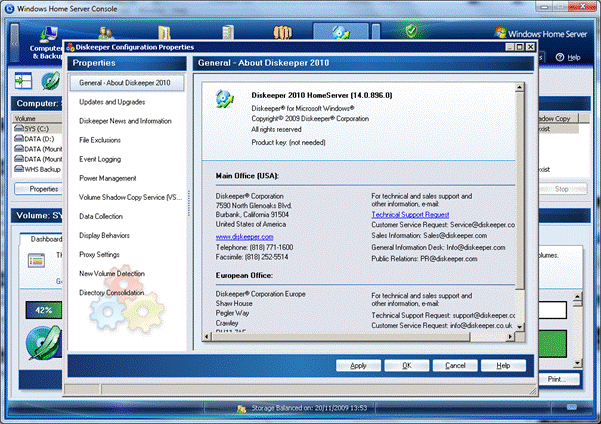The width and height of the screenshot is (601, 424).
Task: Open Volume Shadow Copy Service page
Action: click(130, 197)
